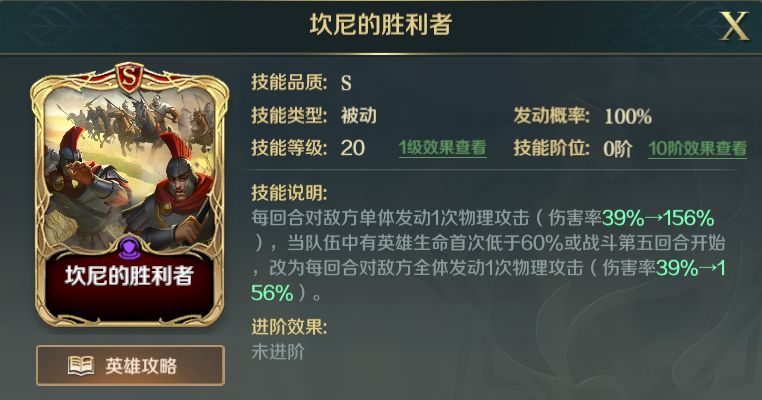762x400 pixels.
Task: Open the 英雄攻略 hero guide button
Action: pos(130,365)
